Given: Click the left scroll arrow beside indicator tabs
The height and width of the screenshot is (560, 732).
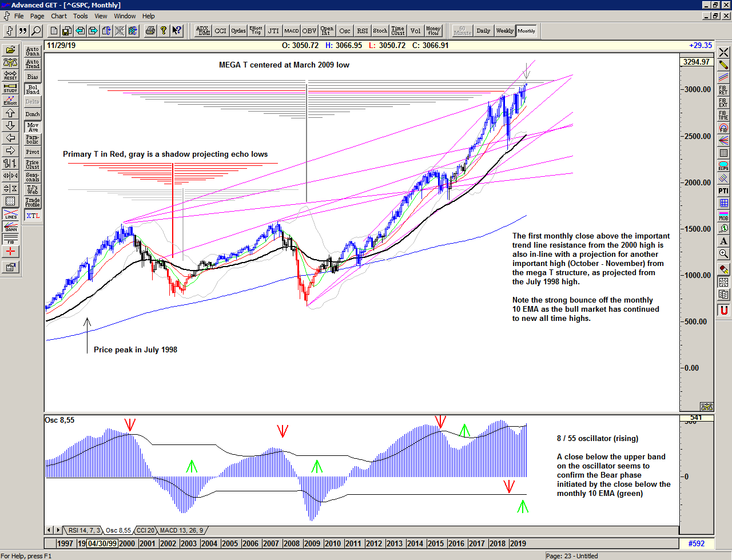Looking at the screenshot, I should tap(49, 530).
